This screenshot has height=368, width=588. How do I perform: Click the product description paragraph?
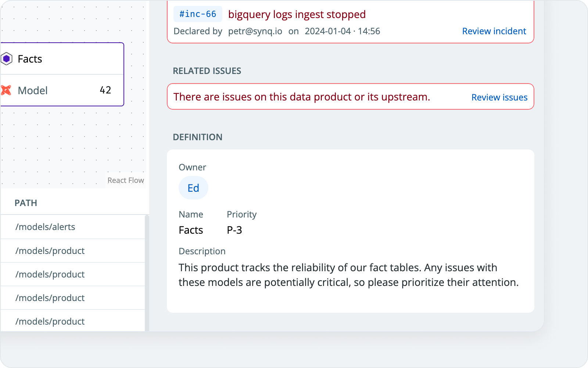(348, 275)
